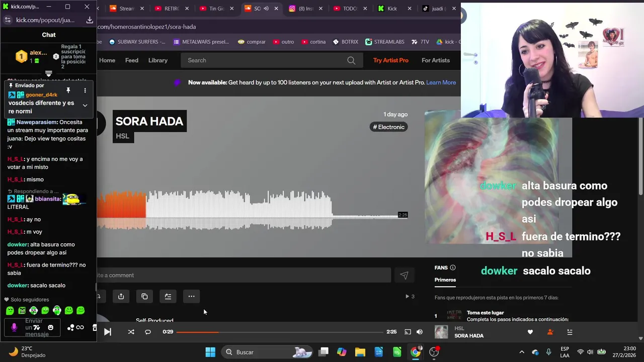Click the SoundCloud search magnifier icon
644x362 pixels.
[x=351, y=60]
